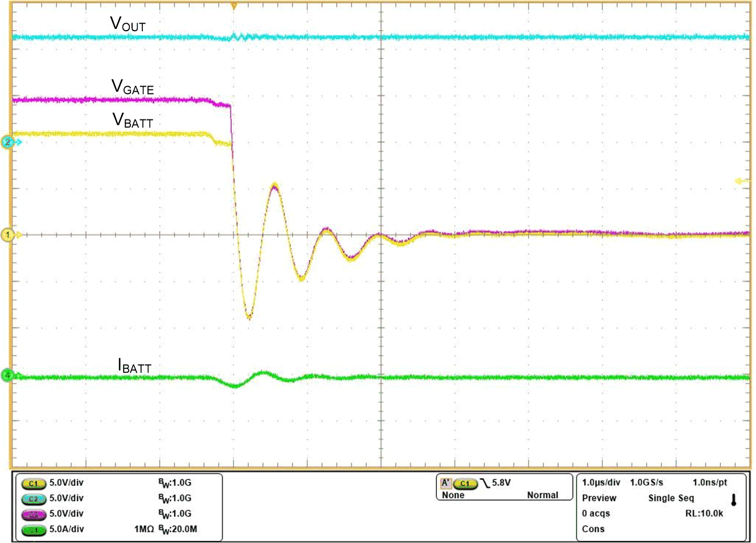The height and width of the screenshot is (543, 756).
Task: Open the 1.0µs/div timebase selector
Action: [x=601, y=482]
